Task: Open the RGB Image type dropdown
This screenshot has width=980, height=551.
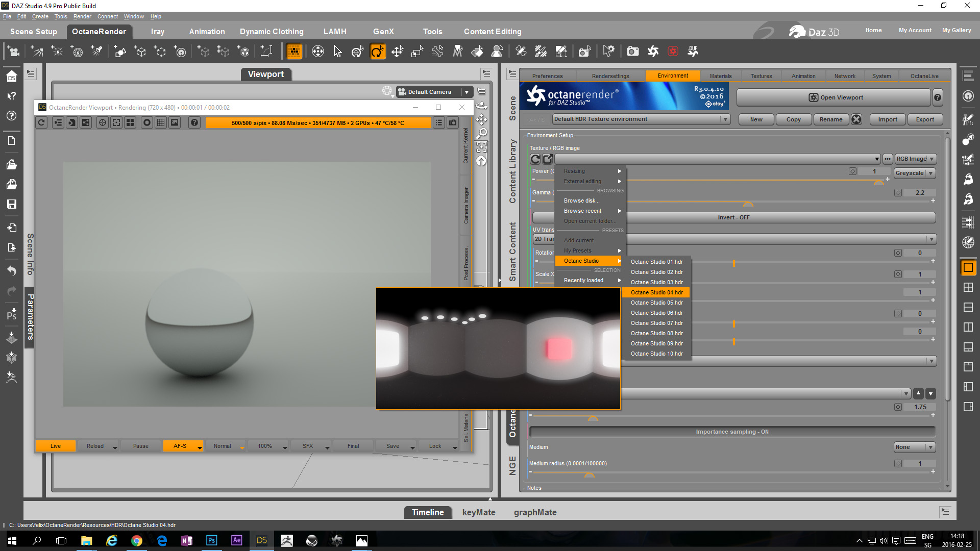Action: [x=916, y=159]
